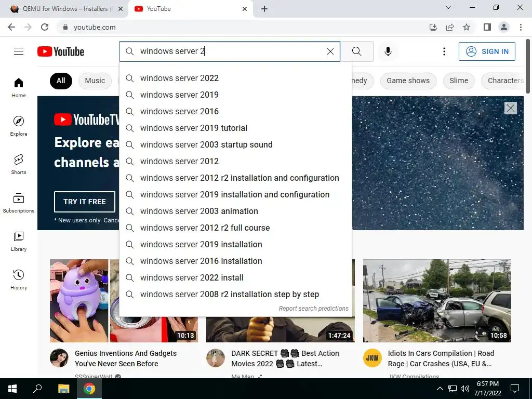Pick 'windows server 2016 installation' suggestion
532x399 pixels.
(235, 261)
